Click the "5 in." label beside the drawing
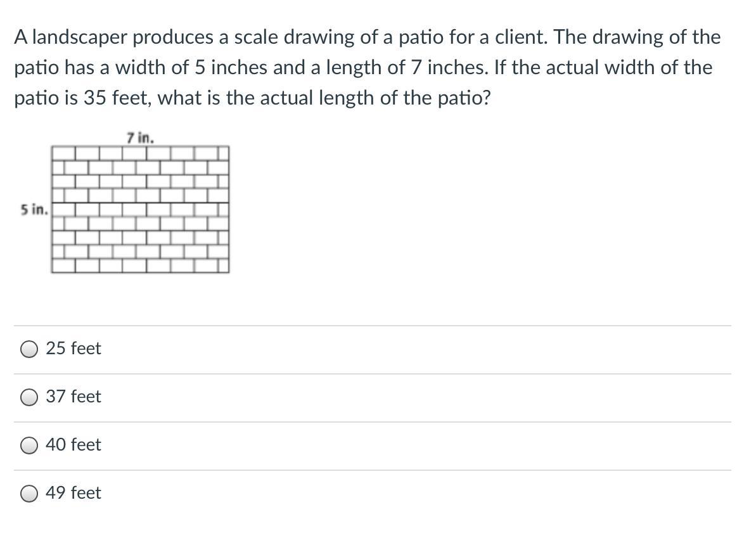Image resolution: width=756 pixels, height=538 pixels. tap(34, 210)
